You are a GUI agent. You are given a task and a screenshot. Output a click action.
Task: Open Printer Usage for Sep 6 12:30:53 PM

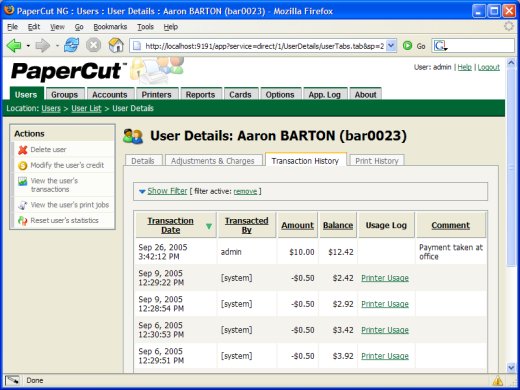[385, 330]
